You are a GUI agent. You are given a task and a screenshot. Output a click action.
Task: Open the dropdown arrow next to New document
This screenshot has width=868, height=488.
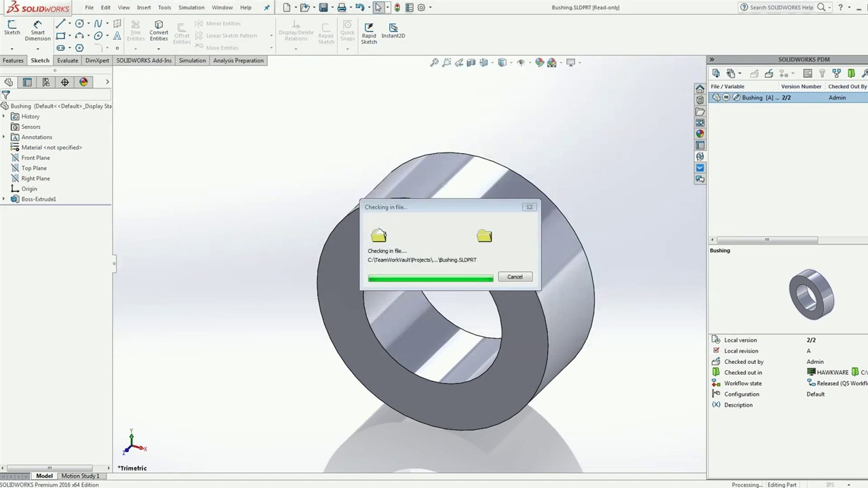point(296,7)
